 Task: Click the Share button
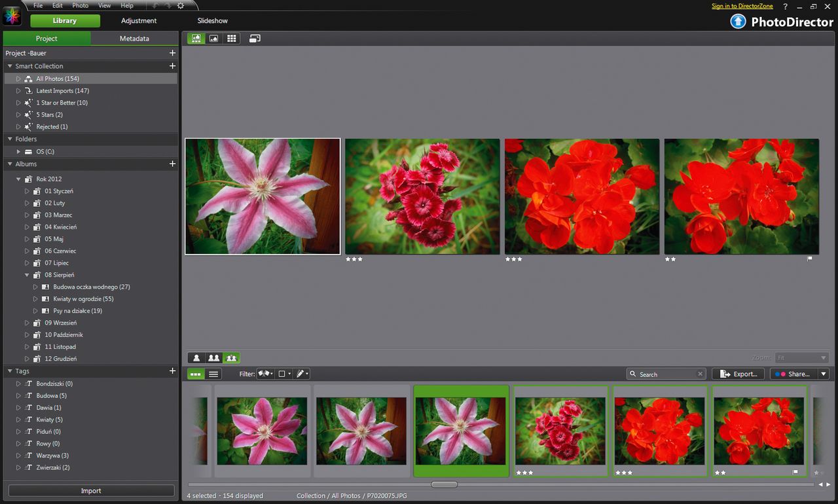click(793, 374)
